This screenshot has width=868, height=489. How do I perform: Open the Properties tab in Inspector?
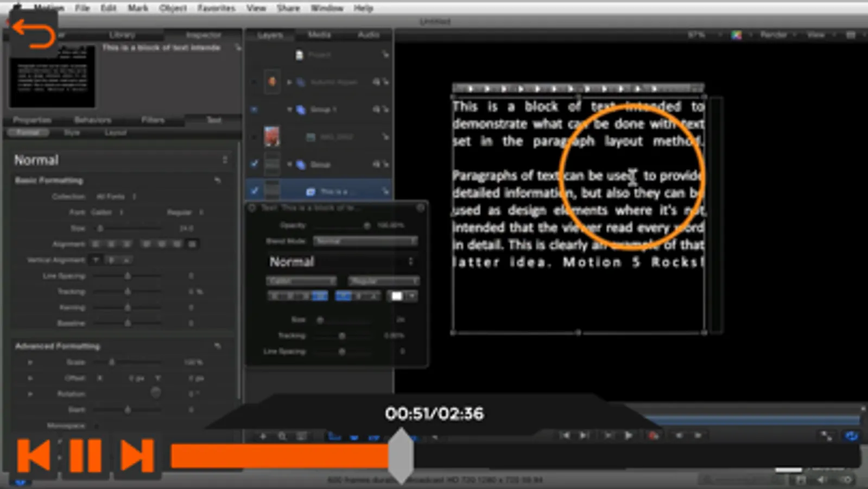(x=32, y=120)
